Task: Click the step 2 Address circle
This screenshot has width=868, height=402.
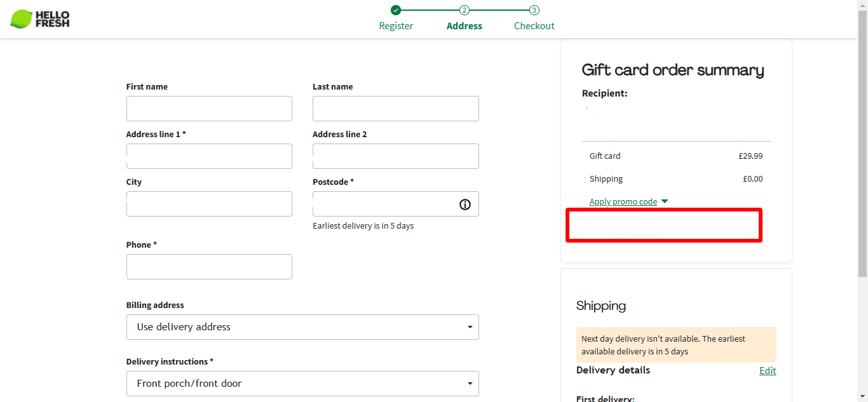Action: pos(465,10)
